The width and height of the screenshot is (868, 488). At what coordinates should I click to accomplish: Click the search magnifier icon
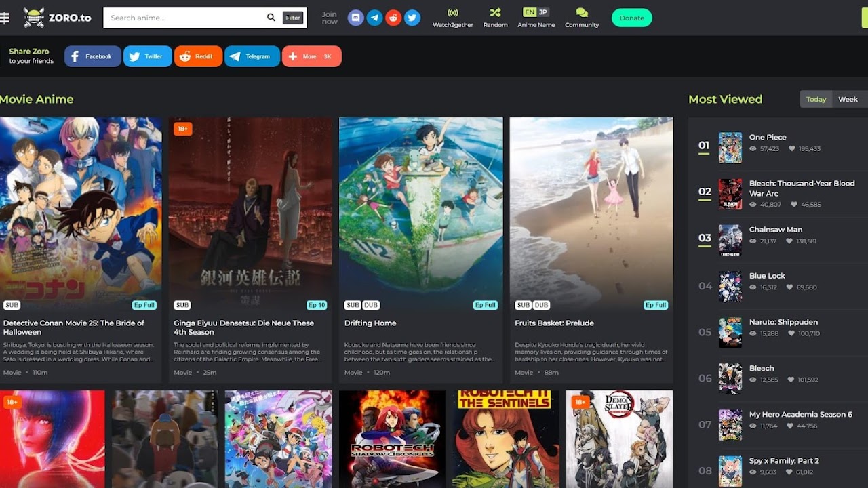[x=271, y=18]
